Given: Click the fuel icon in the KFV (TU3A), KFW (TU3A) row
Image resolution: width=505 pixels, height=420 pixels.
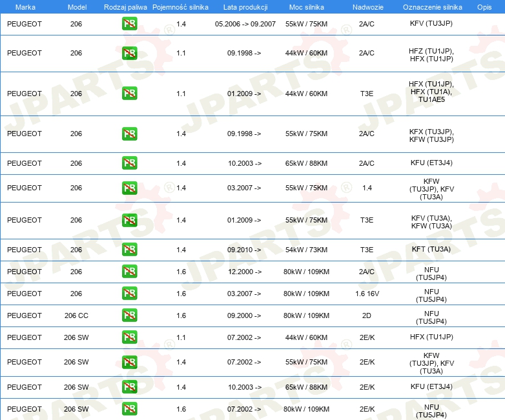Looking at the screenshot, I should 129,220.
